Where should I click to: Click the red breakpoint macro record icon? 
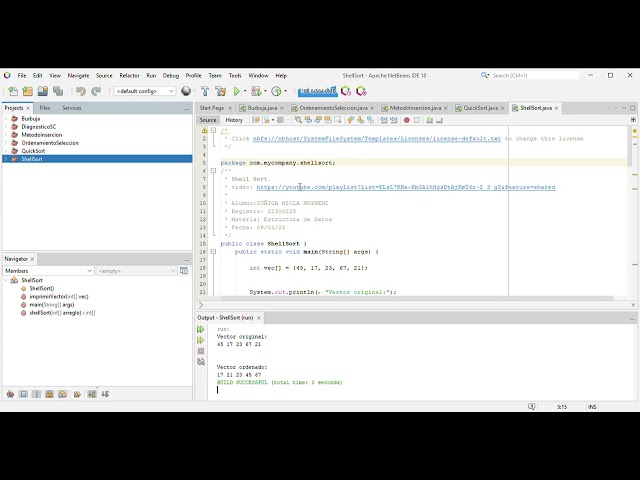pos(407,120)
